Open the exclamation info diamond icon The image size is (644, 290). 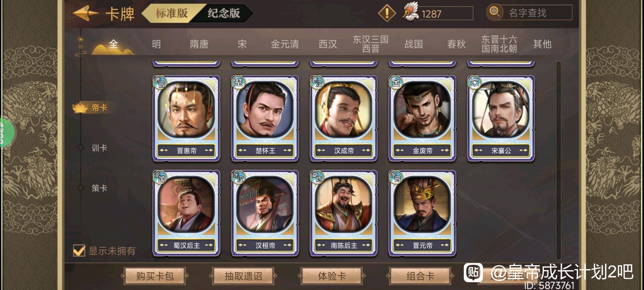[387, 13]
